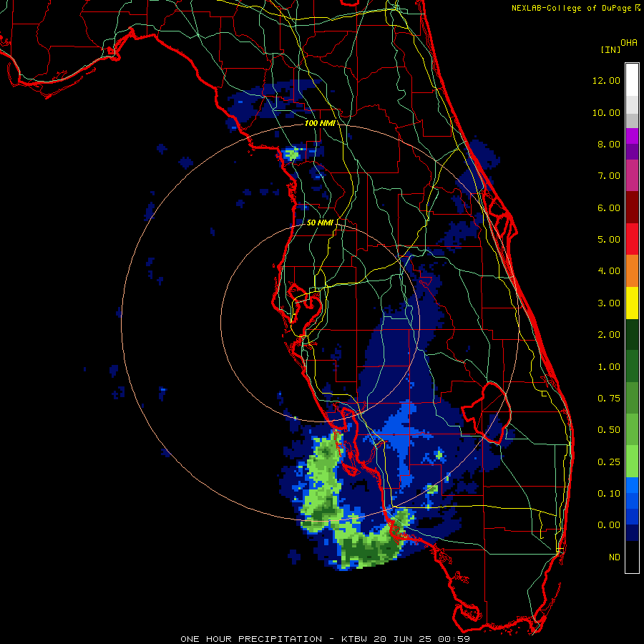Click the 0.10 legend value
The height and width of the screenshot is (644, 644).
[x=609, y=494]
